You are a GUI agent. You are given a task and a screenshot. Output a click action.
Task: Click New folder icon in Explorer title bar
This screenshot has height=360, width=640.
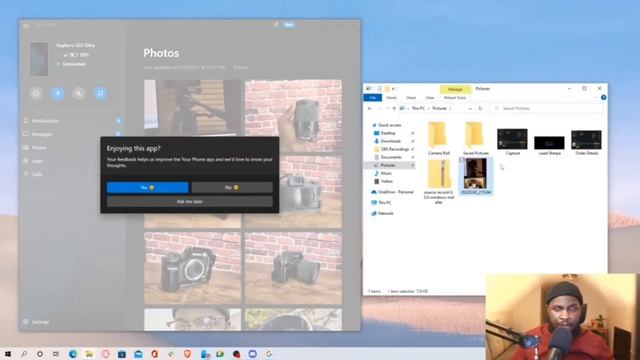coord(387,89)
